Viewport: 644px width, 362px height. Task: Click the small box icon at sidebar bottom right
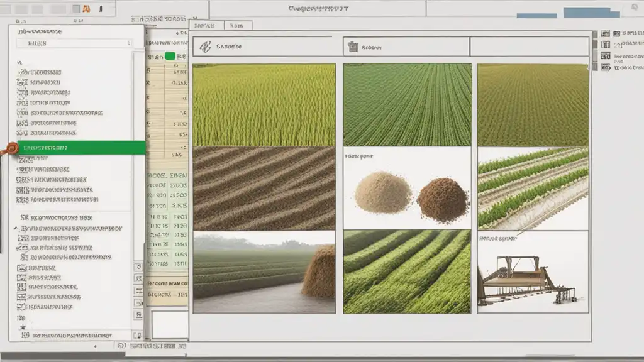138,336
